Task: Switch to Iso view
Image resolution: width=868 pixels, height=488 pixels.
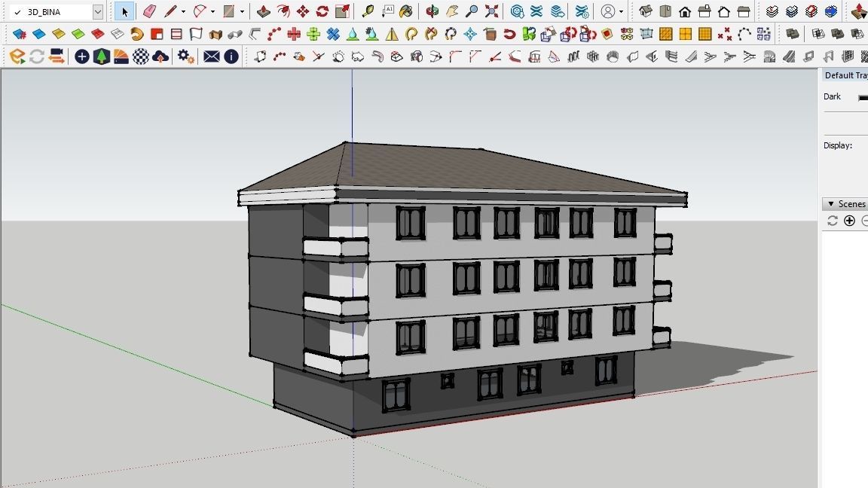Action: coord(646,11)
